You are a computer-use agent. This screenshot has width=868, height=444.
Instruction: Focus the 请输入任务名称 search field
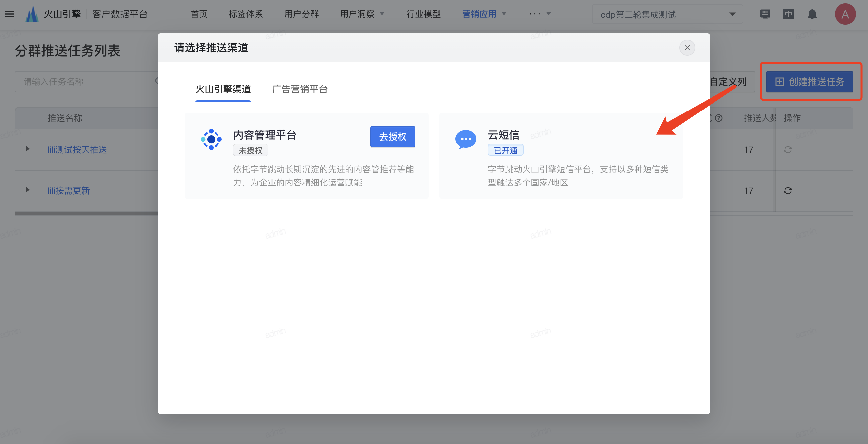point(86,81)
